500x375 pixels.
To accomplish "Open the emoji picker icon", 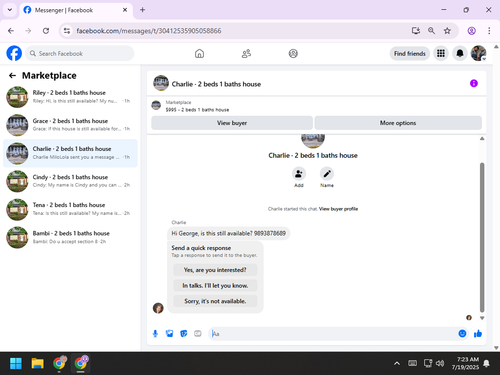I will pyautogui.click(x=462, y=333).
